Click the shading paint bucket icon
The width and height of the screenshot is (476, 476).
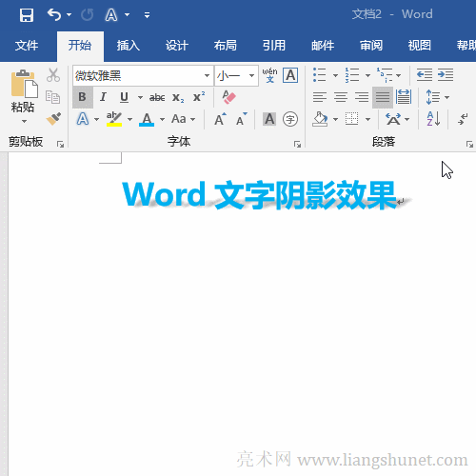click(x=320, y=119)
